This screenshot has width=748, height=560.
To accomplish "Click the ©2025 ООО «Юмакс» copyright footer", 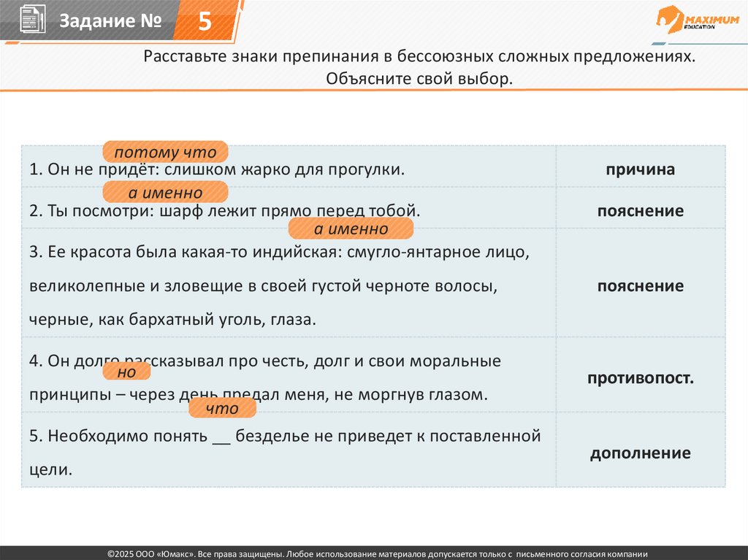I will (378, 554).
